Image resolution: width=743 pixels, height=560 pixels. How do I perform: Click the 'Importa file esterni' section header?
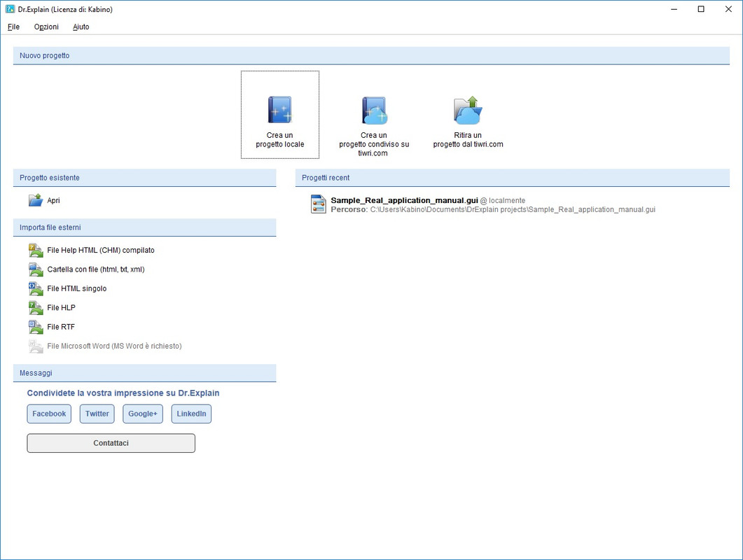[144, 227]
